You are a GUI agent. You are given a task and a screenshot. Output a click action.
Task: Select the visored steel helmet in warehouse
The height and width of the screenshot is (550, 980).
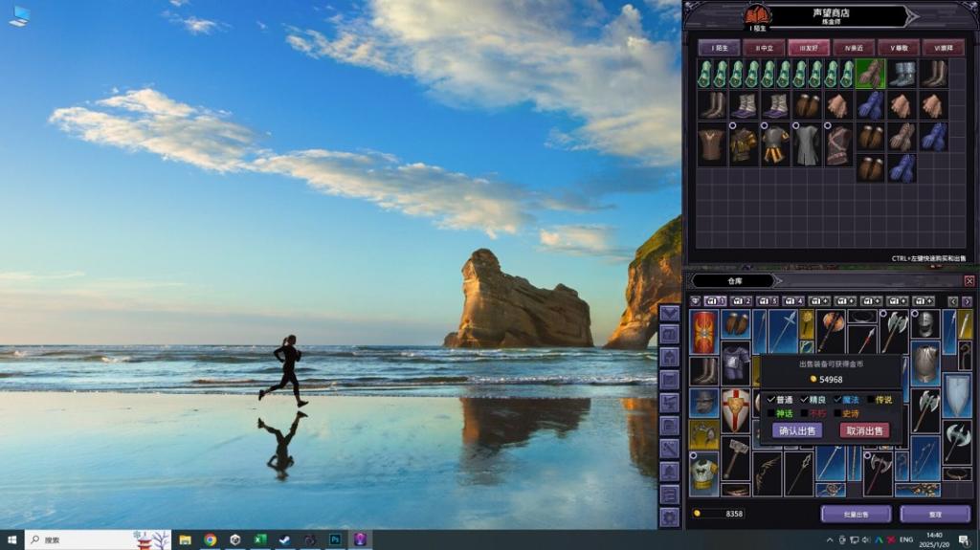click(925, 323)
